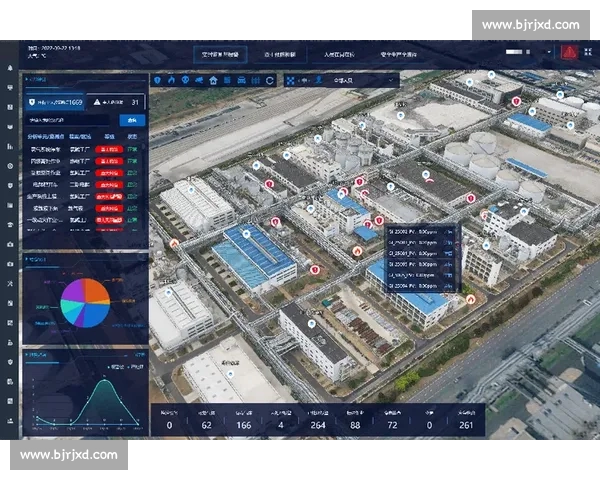The width and height of the screenshot is (600, 480).
Task: Click the orange slice of pie chart
Action: 97,292
